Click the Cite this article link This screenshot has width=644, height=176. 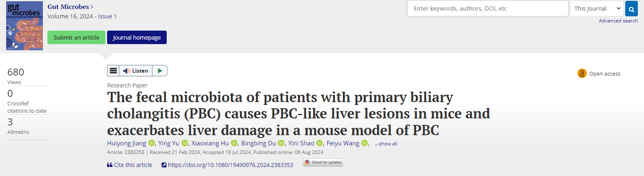point(130,165)
